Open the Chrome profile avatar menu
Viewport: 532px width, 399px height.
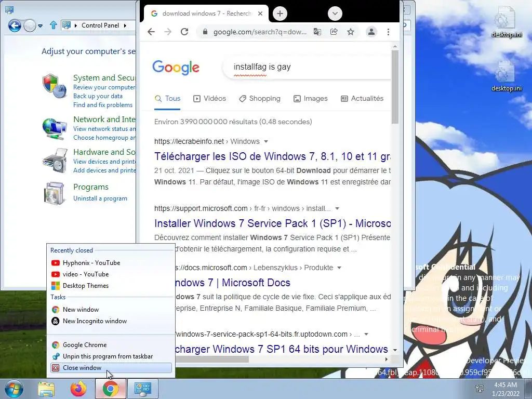coord(371,32)
